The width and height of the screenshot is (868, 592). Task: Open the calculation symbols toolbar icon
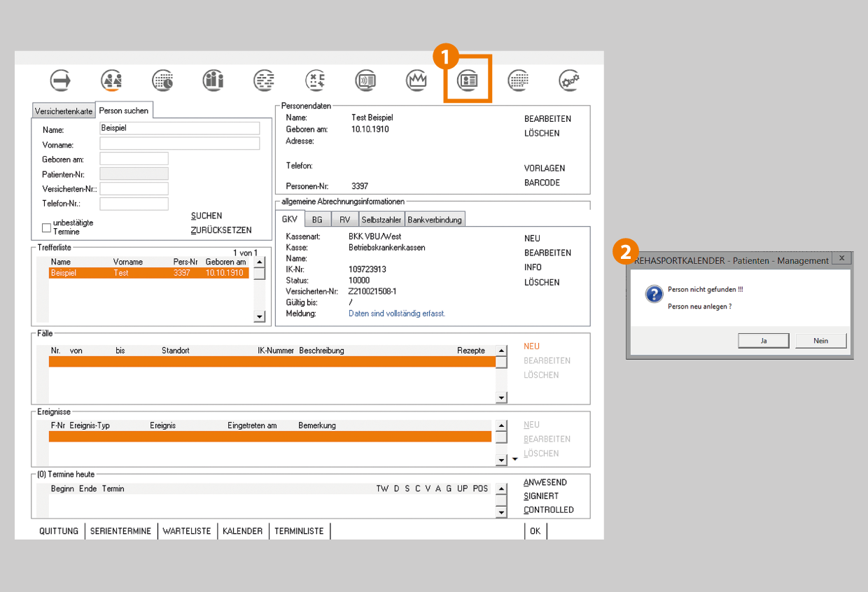point(316,80)
